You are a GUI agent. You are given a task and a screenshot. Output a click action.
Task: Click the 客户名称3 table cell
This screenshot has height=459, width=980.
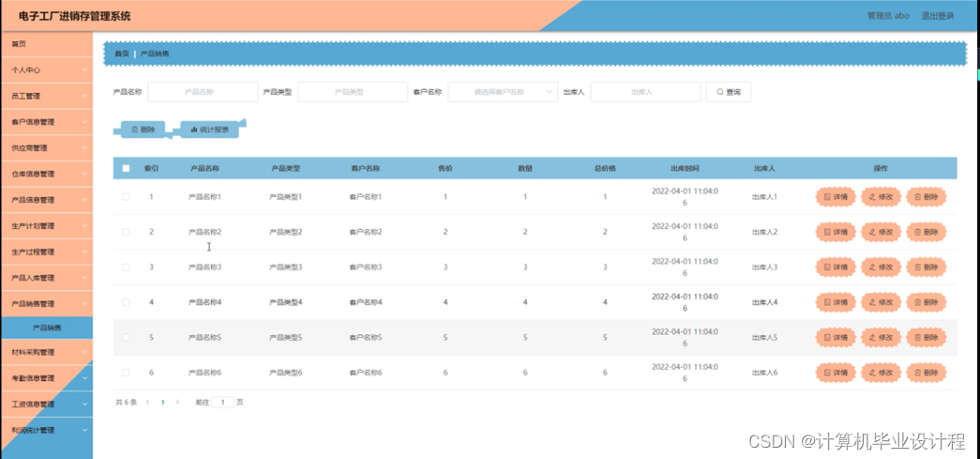point(366,267)
